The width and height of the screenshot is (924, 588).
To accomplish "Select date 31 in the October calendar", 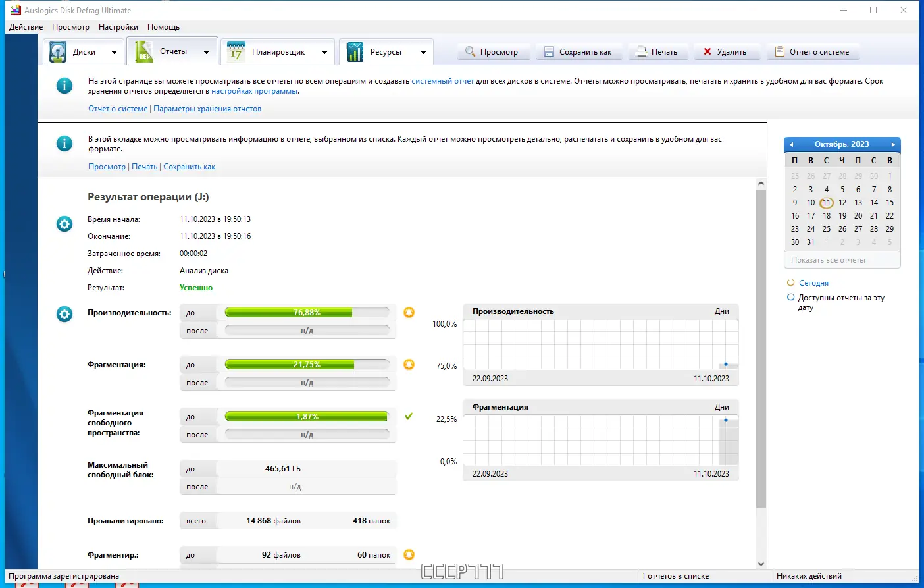I will click(x=811, y=242).
